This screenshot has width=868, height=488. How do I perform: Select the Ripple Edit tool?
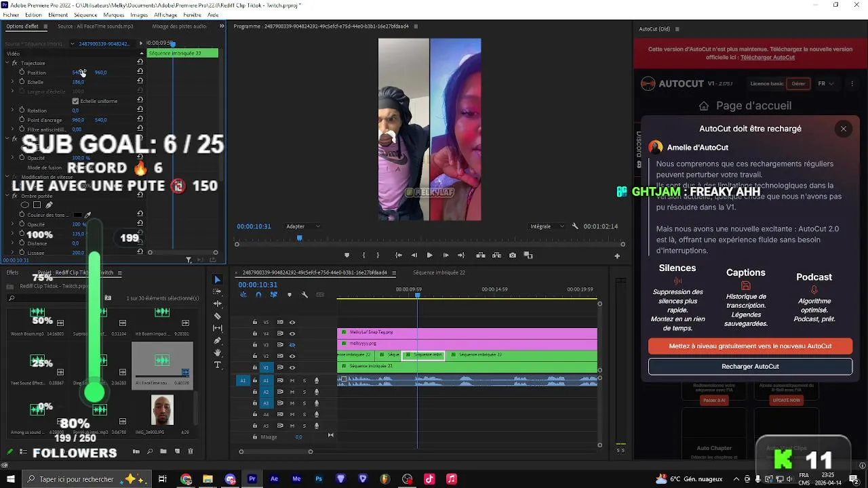(217, 304)
